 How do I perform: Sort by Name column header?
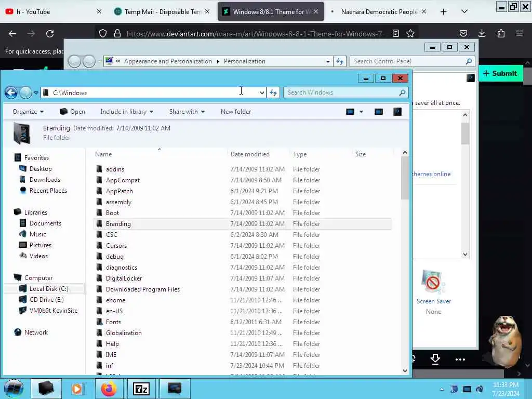coord(103,154)
